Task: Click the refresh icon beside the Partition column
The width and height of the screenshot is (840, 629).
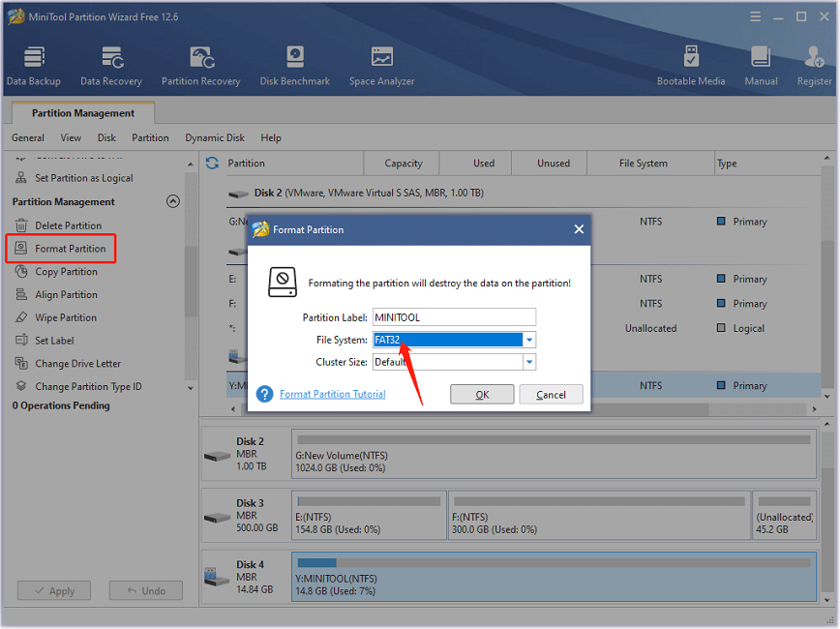Action: pyautogui.click(x=212, y=163)
